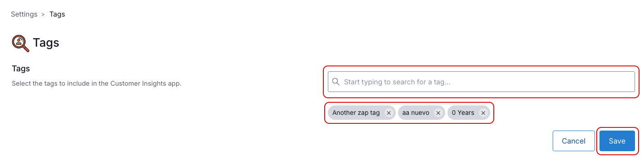Click the Select the tags description text

96,83
